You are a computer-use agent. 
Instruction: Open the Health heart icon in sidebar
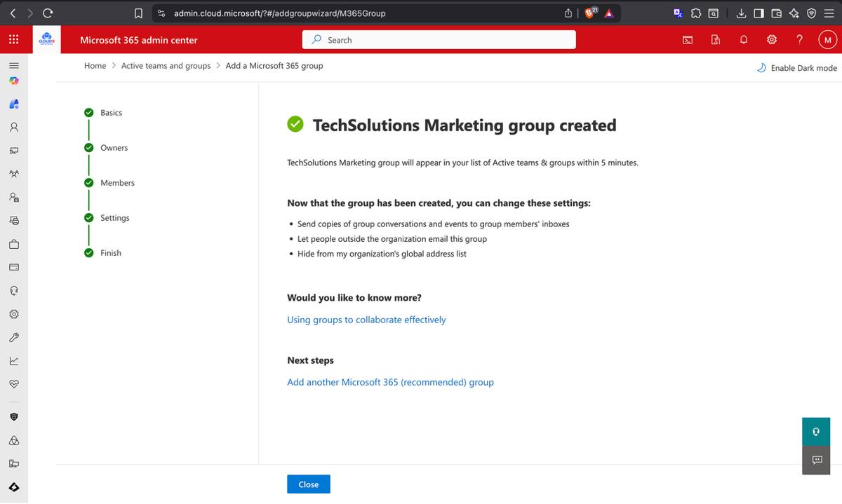(x=13, y=384)
